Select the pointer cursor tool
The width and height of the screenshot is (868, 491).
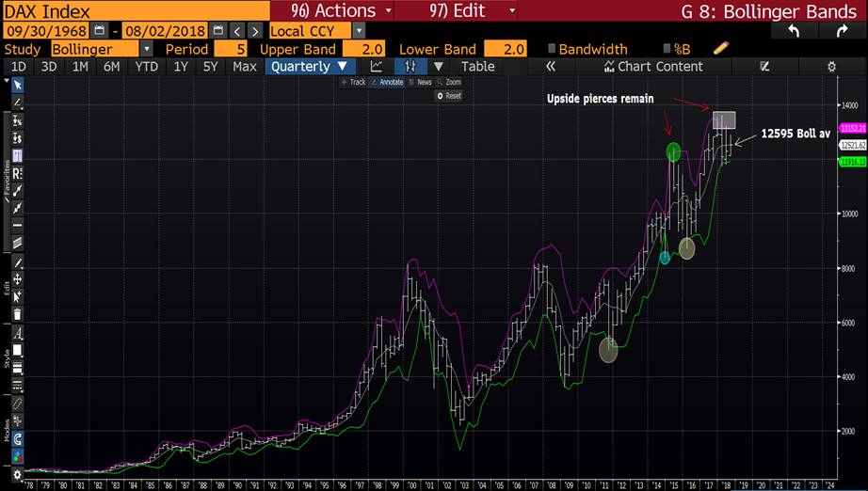pyautogui.click(x=18, y=85)
